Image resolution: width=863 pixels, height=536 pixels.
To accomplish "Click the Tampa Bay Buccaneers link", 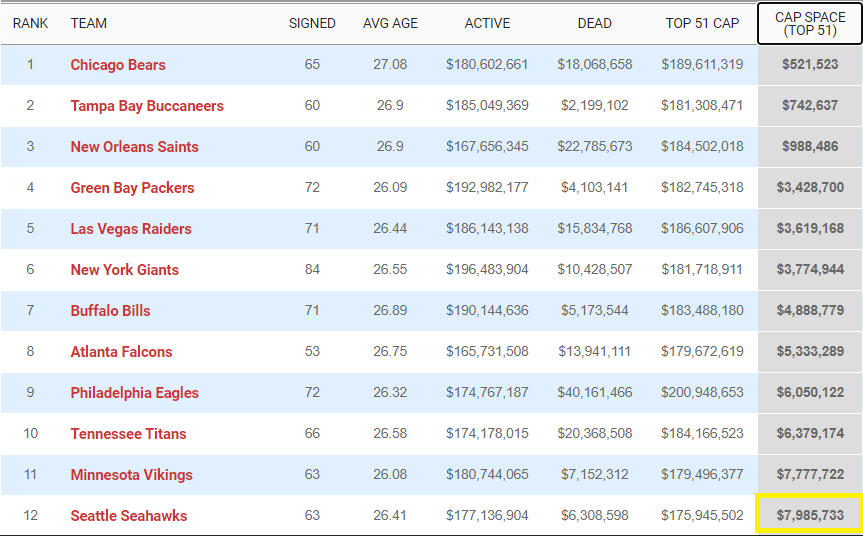I will 147,106.
